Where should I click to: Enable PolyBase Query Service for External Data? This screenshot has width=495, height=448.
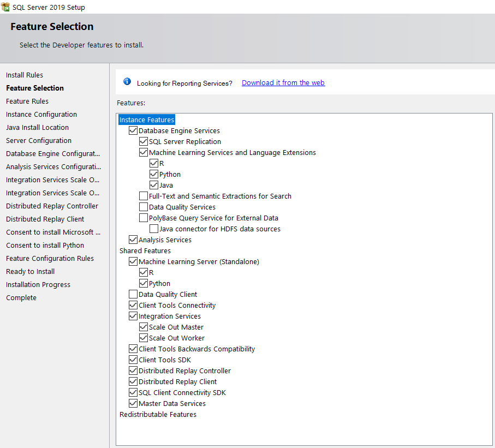(x=144, y=218)
